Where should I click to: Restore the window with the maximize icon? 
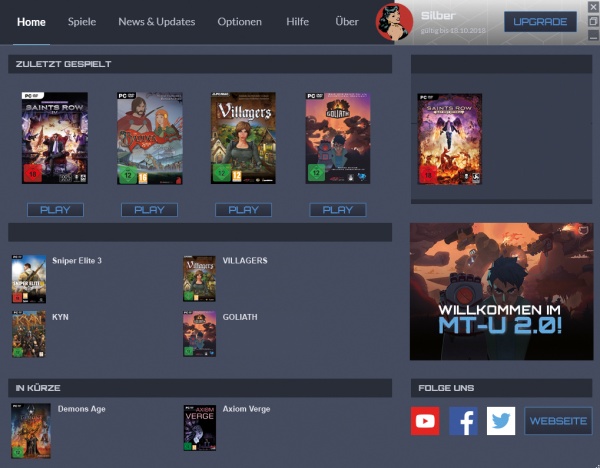[593, 21]
